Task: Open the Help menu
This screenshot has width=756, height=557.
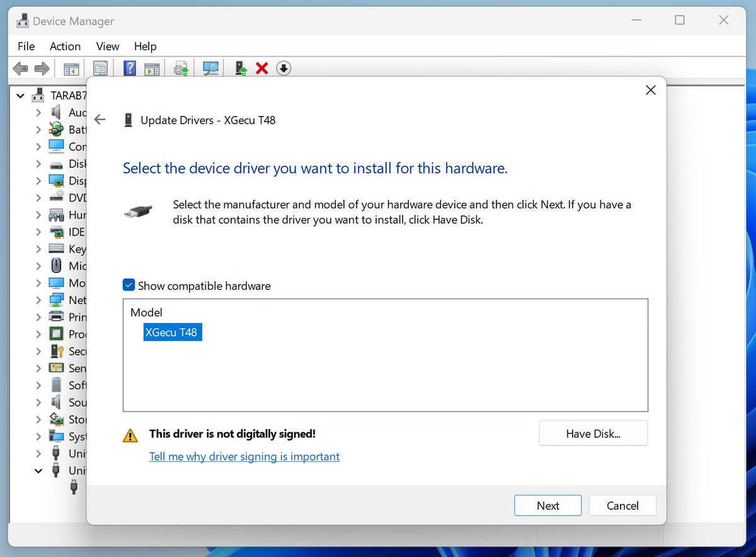Action: [x=145, y=46]
